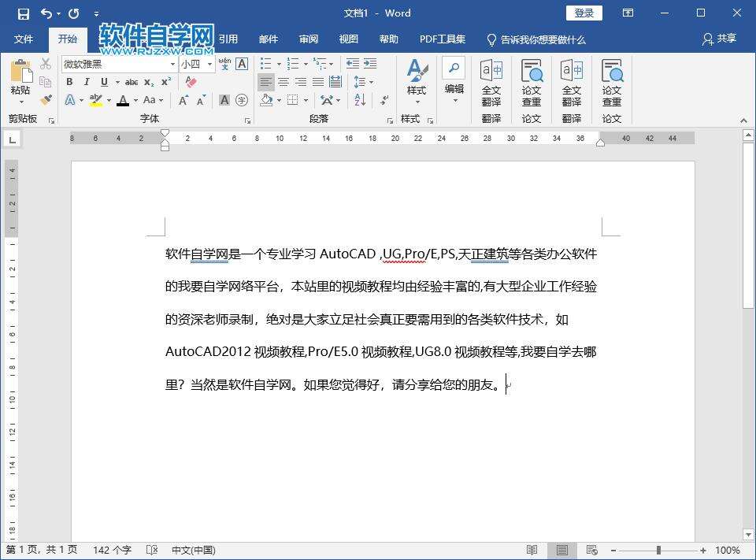The image size is (756, 560).
Task: Apply a numbered list
Action: point(293,64)
